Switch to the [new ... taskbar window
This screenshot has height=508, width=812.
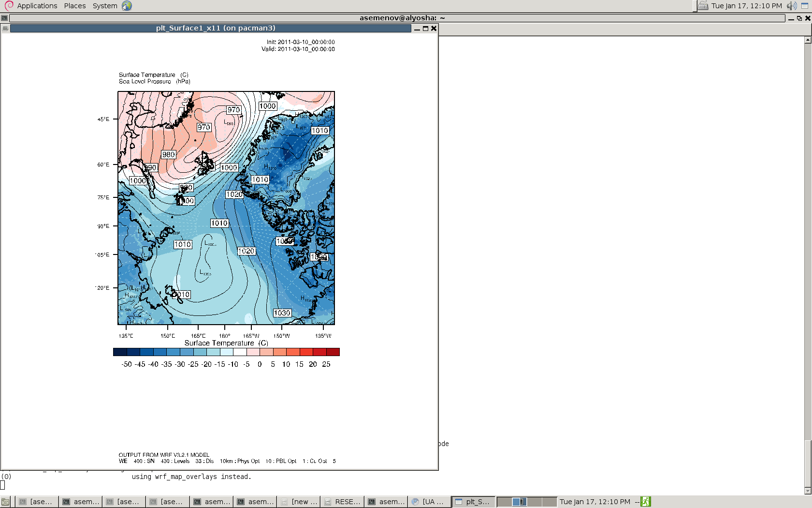pyautogui.click(x=299, y=502)
